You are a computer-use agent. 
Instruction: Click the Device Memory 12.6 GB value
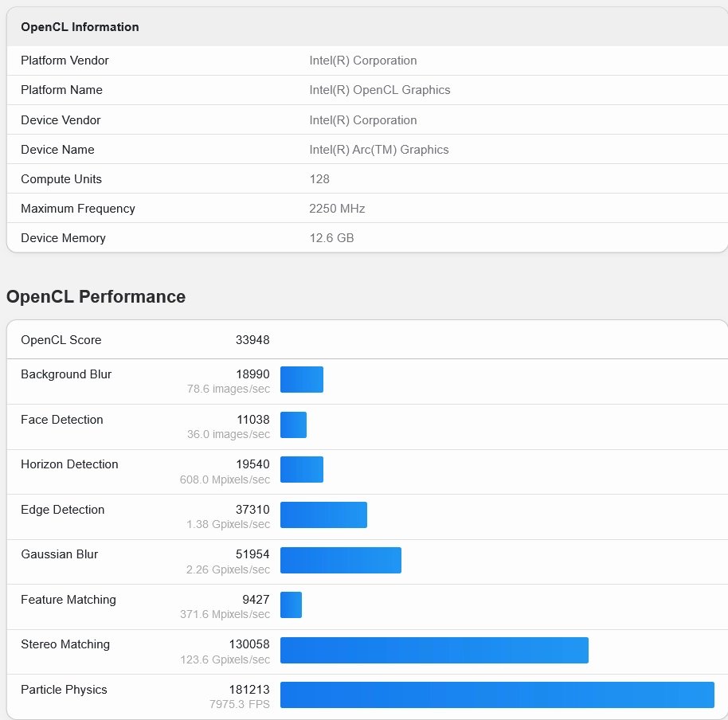[331, 238]
